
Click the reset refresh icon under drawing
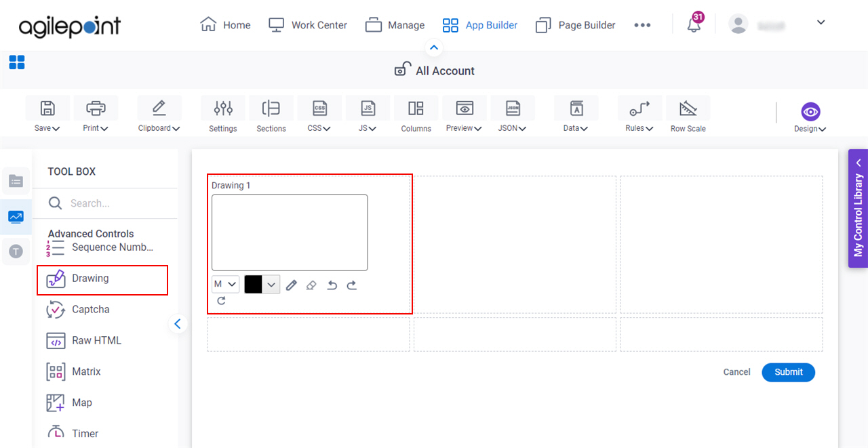[x=221, y=301]
